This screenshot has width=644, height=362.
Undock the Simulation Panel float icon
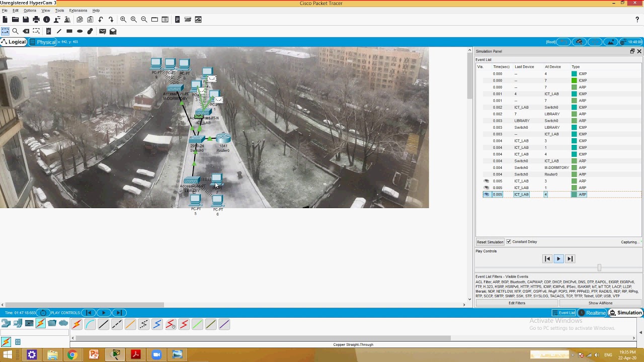pyautogui.click(x=632, y=51)
